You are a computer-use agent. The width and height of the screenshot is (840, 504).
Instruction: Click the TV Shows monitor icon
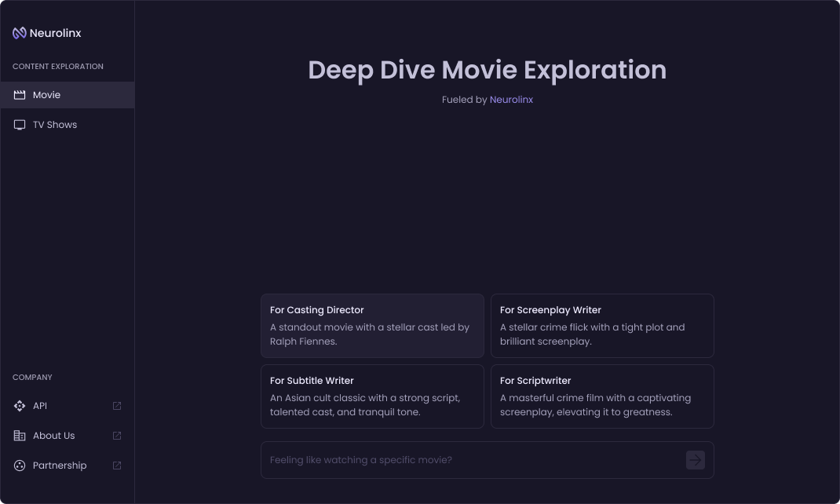[x=20, y=125]
